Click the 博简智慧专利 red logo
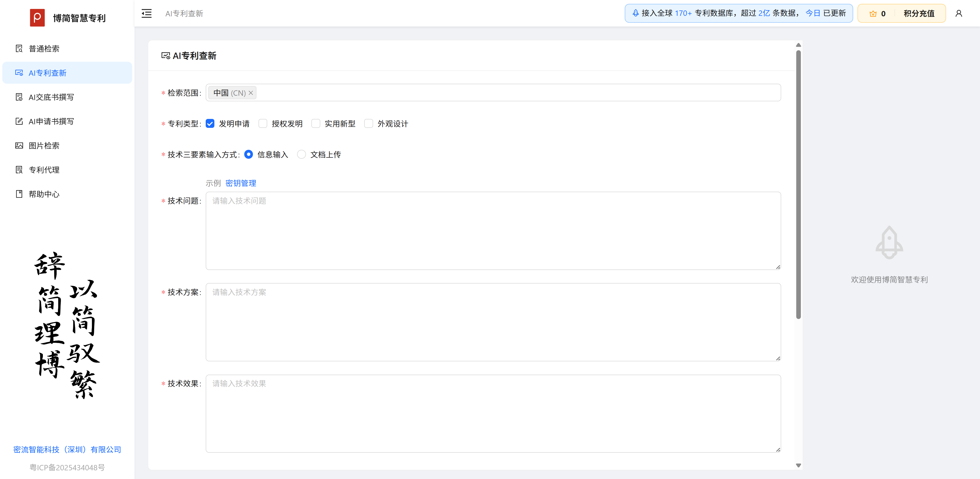 pyautogui.click(x=37, y=18)
